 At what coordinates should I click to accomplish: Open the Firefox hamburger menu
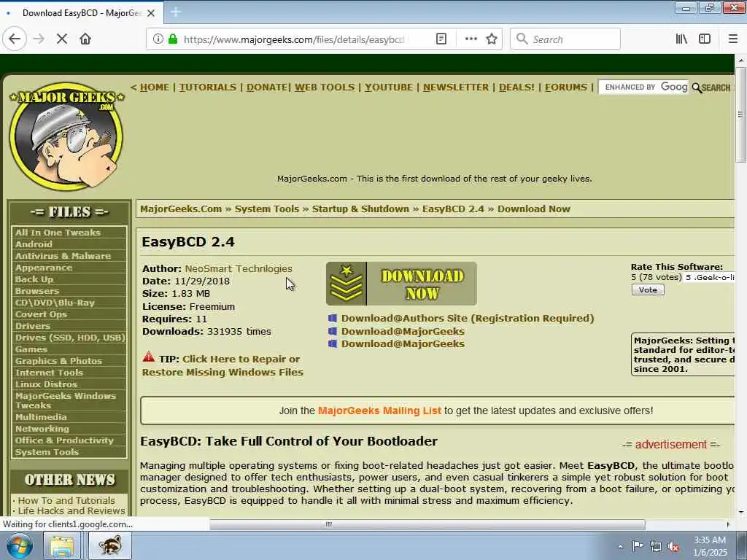732,39
